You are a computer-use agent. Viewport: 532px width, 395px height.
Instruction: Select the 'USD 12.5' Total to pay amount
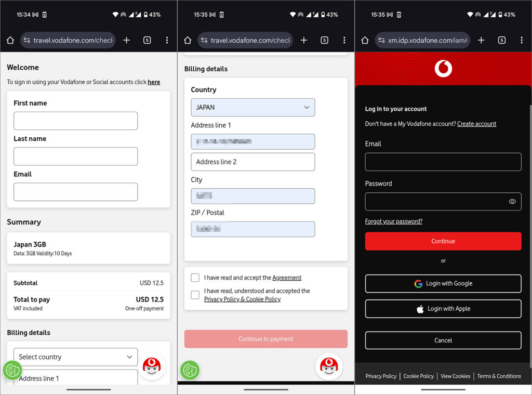tap(150, 299)
